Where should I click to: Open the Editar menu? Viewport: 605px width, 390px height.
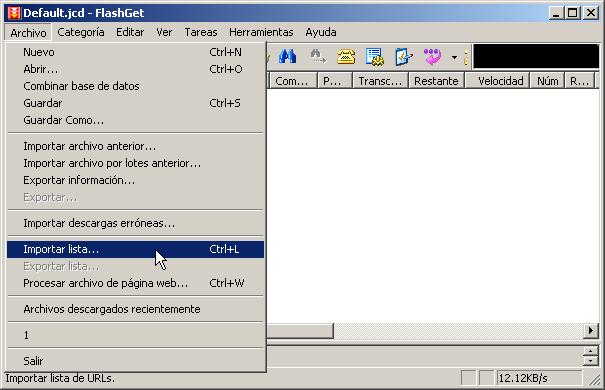coord(130,32)
